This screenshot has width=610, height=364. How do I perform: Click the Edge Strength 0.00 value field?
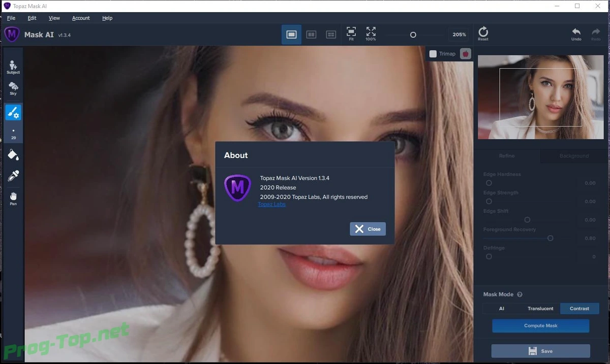point(589,202)
